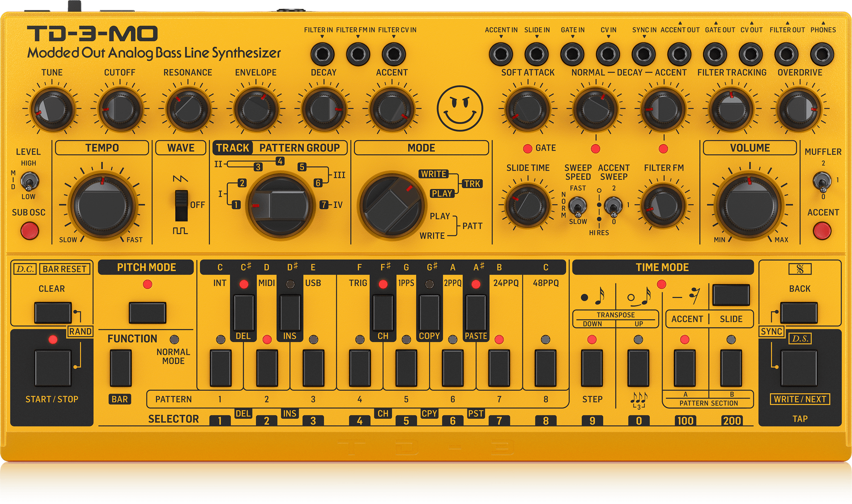
Task: Click the FILTER OUT jack
Action: [786, 54]
